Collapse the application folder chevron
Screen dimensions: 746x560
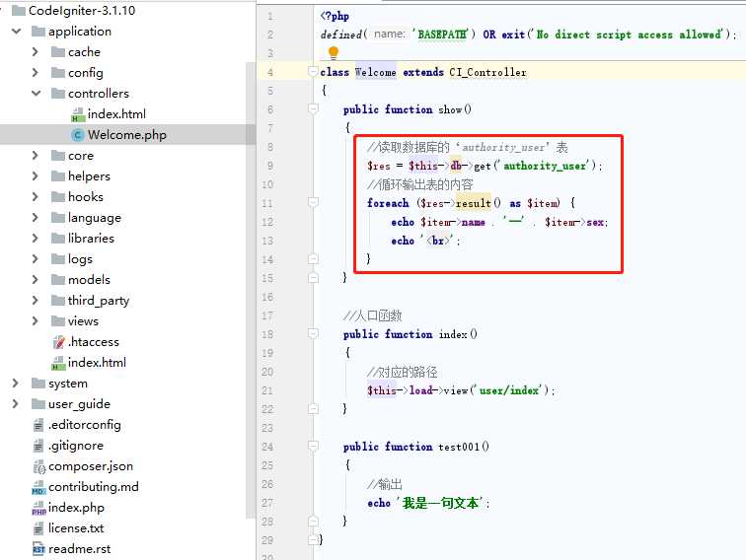click(17, 32)
